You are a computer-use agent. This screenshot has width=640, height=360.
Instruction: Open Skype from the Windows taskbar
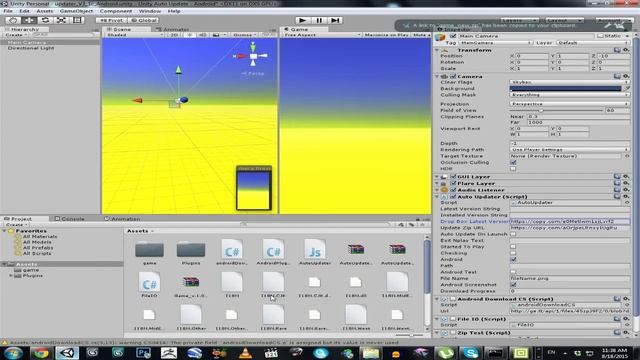click(470, 353)
